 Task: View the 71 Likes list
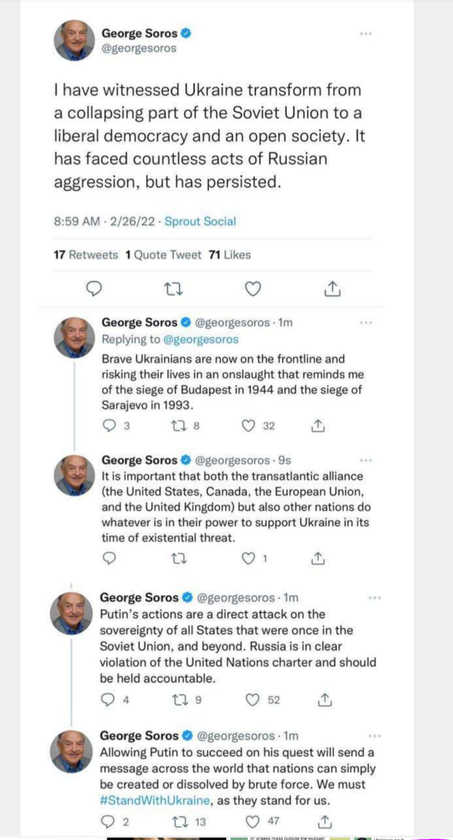[230, 256]
